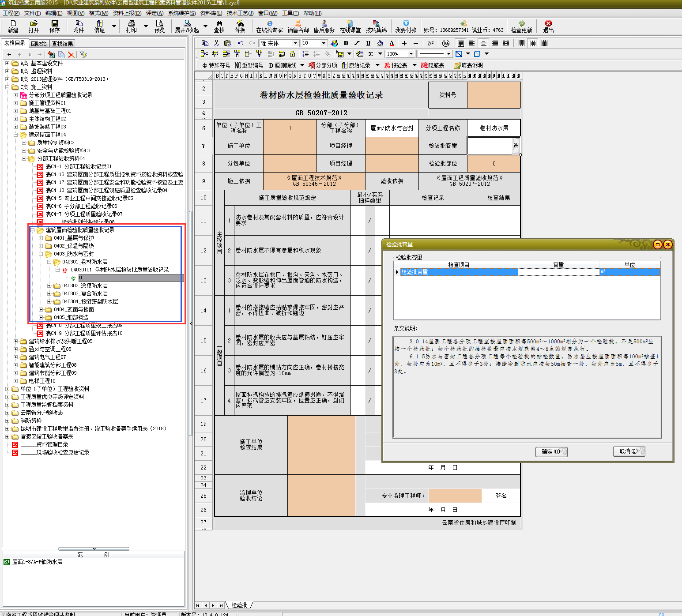This screenshot has width=682, height=616.
Task: Open 预览 print preview
Action: [x=159, y=26]
